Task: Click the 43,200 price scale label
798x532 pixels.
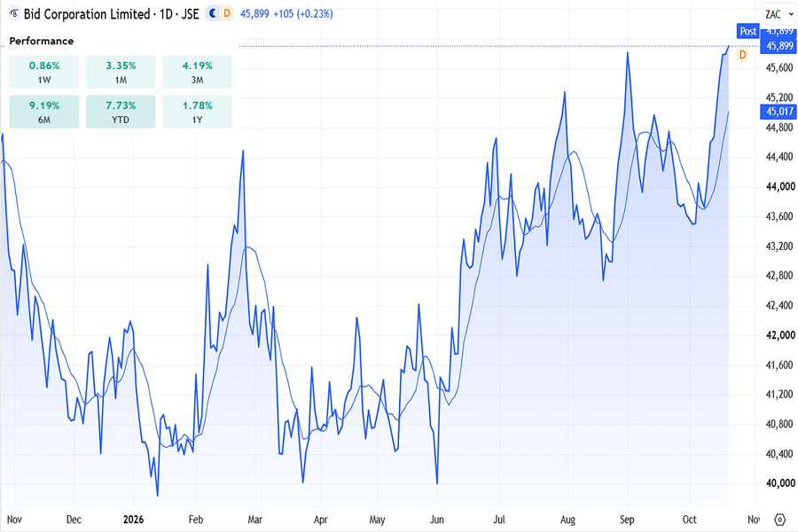Action: click(779, 246)
